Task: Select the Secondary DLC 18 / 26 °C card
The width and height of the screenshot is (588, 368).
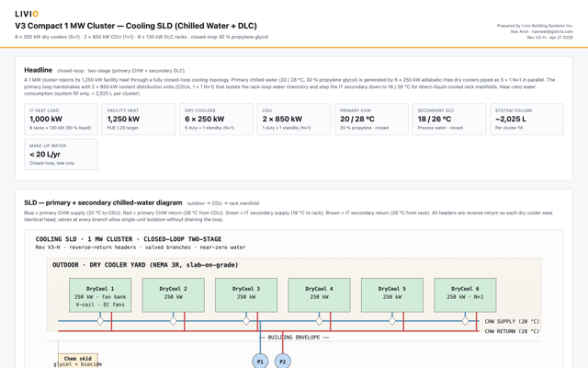Action: pos(449,119)
